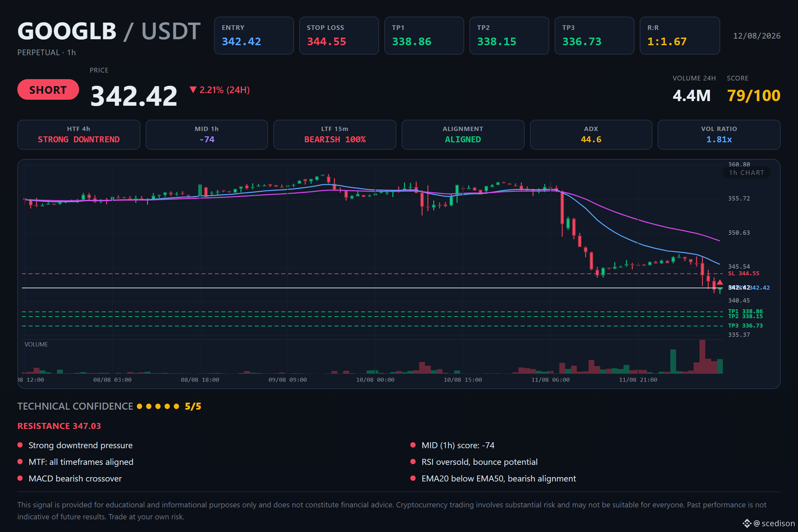Click the 79/100 score value
This screenshot has height=532, width=798.
point(753,96)
